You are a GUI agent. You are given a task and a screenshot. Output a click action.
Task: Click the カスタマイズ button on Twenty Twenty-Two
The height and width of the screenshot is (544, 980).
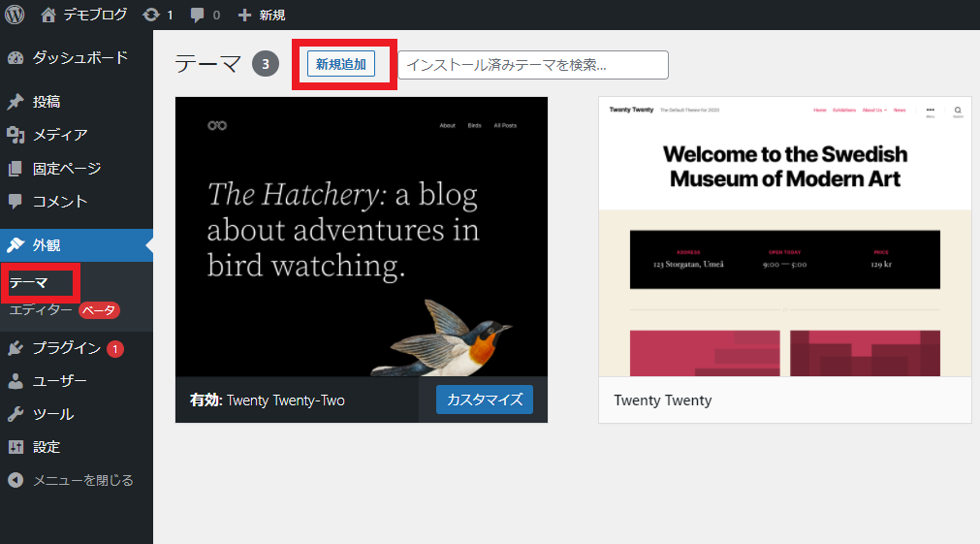(x=484, y=400)
